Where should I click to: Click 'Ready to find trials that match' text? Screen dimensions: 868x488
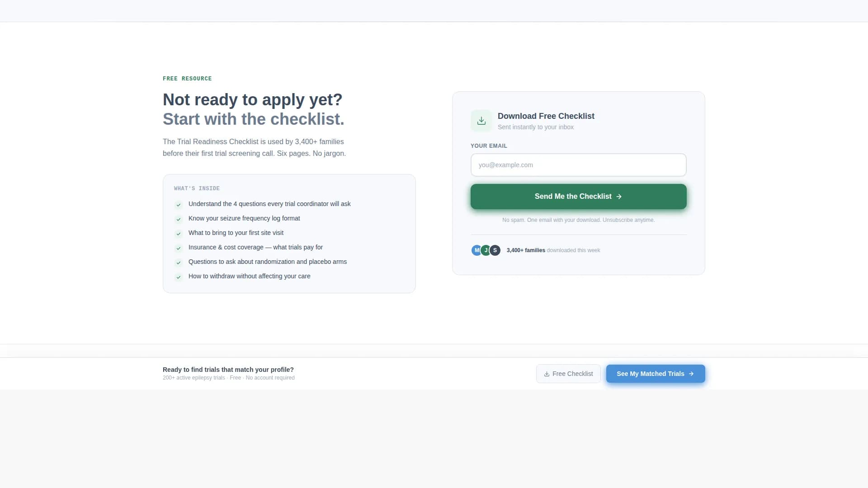[228, 370]
